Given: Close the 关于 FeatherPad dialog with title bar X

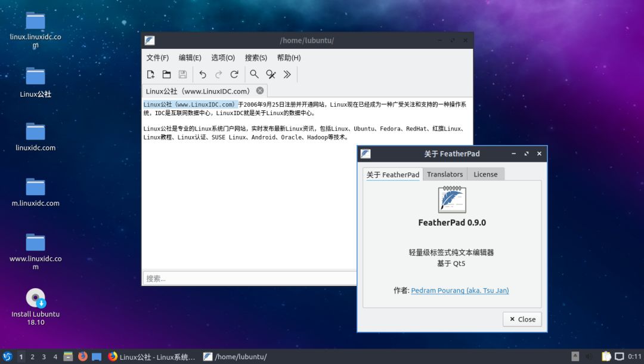Looking at the screenshot, I should coord(539,153).
